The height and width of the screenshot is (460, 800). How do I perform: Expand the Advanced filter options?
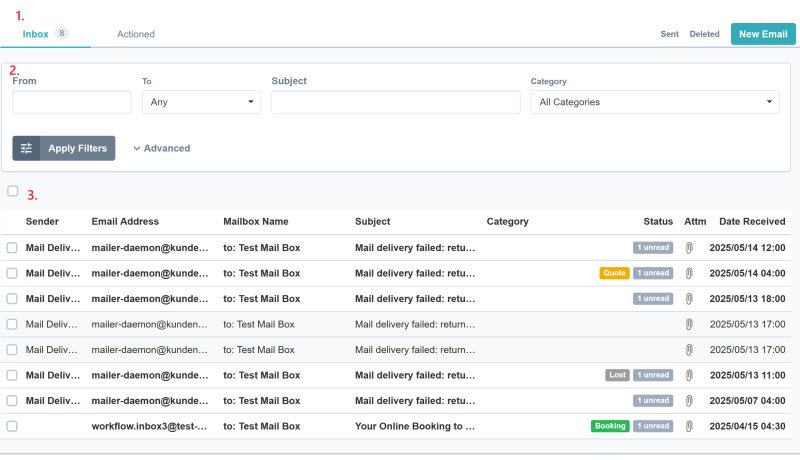(x=161, y=148)
